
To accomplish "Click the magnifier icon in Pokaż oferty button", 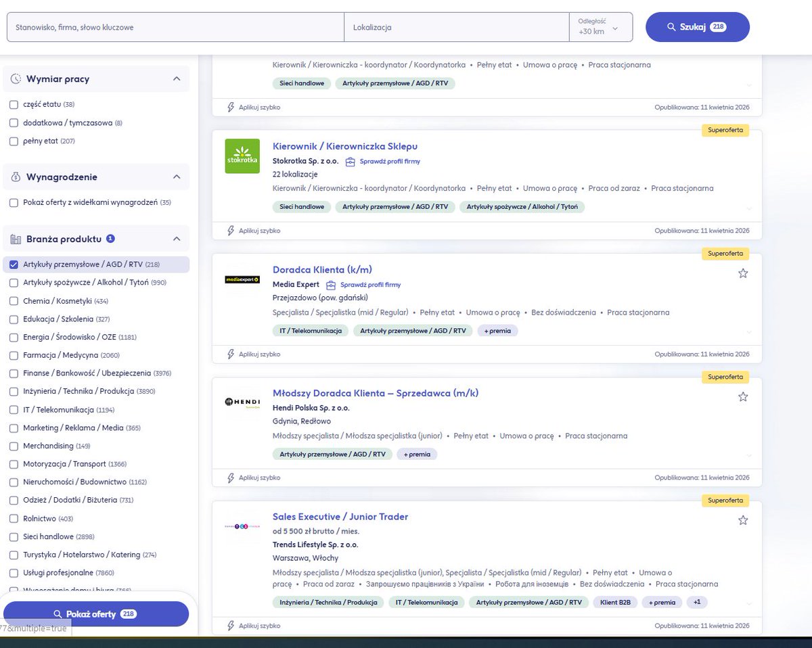I will [x=58, y=614].
